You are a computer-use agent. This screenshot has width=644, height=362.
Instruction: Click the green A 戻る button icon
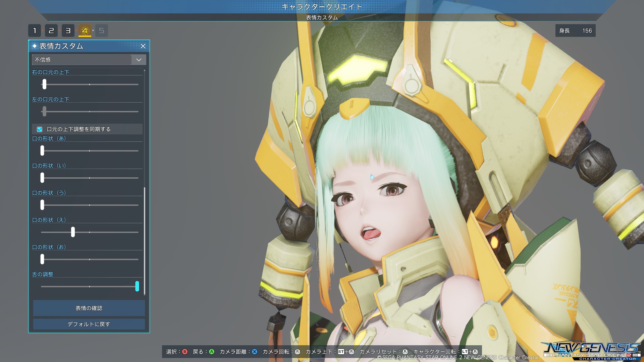point(212,352)
